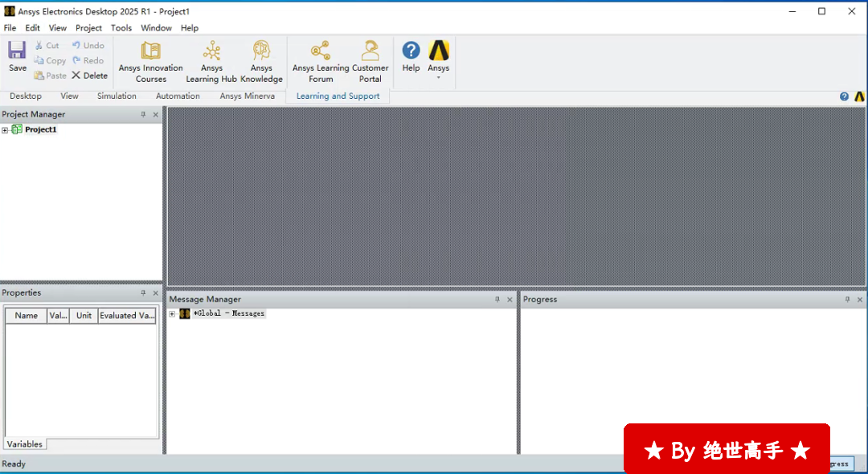
Task: Expand the Global Messages node
Action: point(172,314)
